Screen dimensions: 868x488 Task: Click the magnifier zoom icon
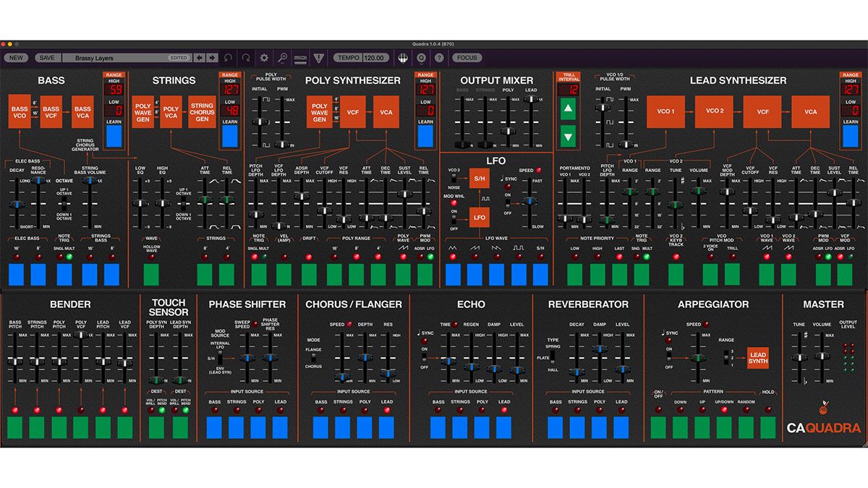(282, 57)
